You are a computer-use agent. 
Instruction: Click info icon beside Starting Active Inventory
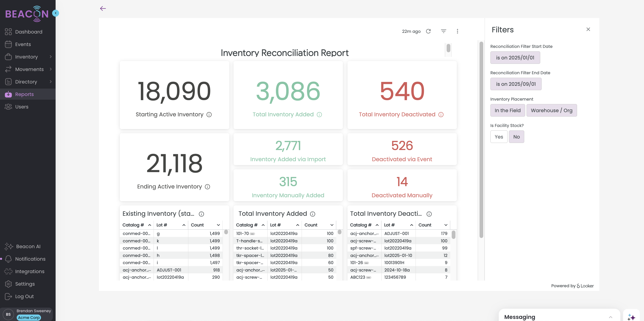coord(209,114)
